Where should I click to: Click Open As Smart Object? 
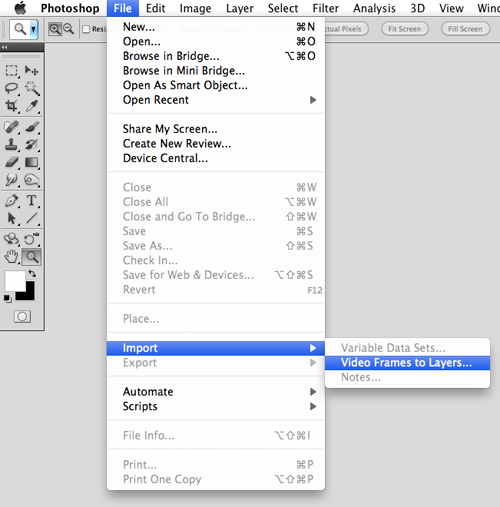point(216,85)
